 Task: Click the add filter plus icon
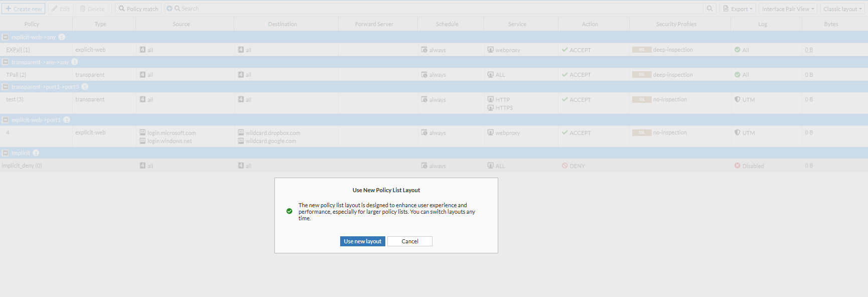point(169,9)
